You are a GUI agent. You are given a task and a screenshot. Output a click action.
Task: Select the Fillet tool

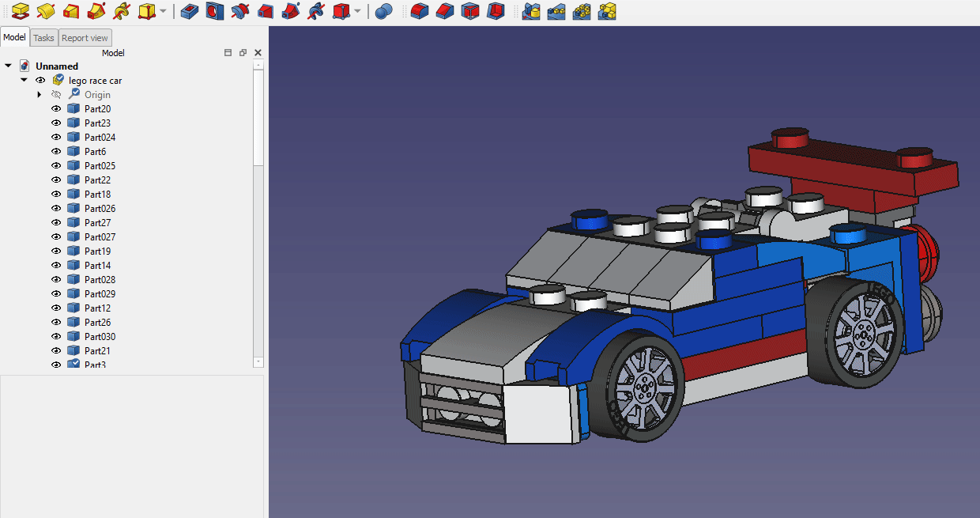tap(420, 11)
